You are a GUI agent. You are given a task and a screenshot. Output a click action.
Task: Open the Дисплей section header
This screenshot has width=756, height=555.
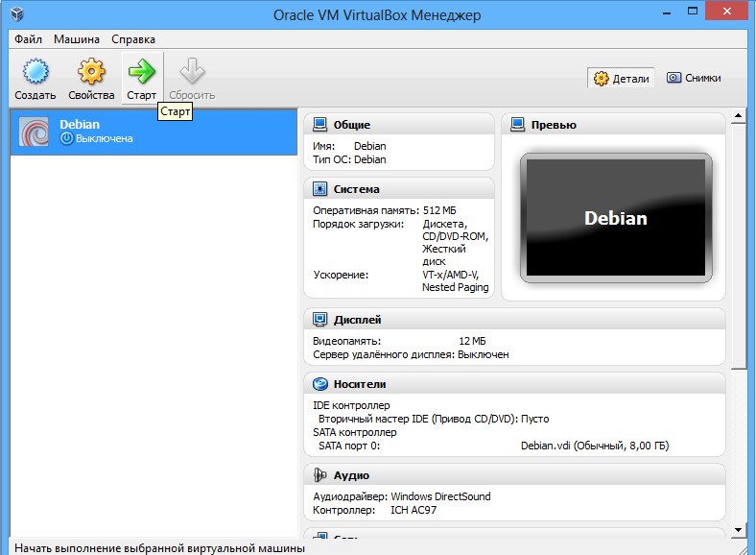tap(515, 319)
